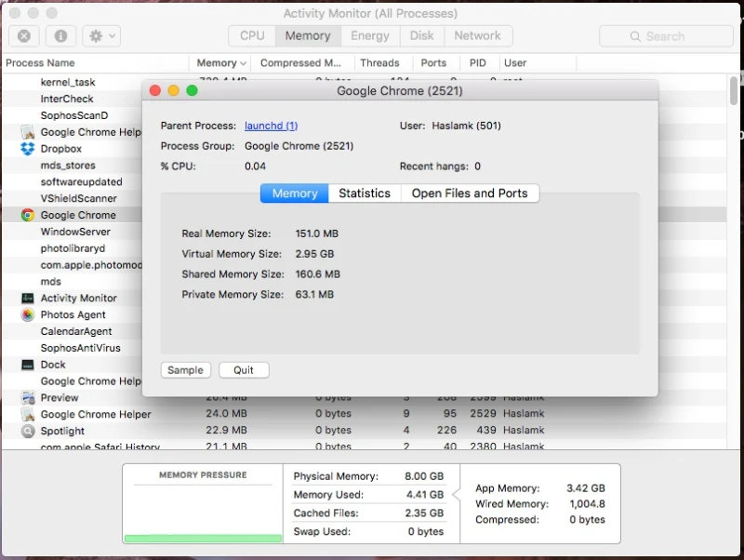
Task: Click the Cached Files 2.35 GB value
Action: pyautogui.click(x=424, y=513)
